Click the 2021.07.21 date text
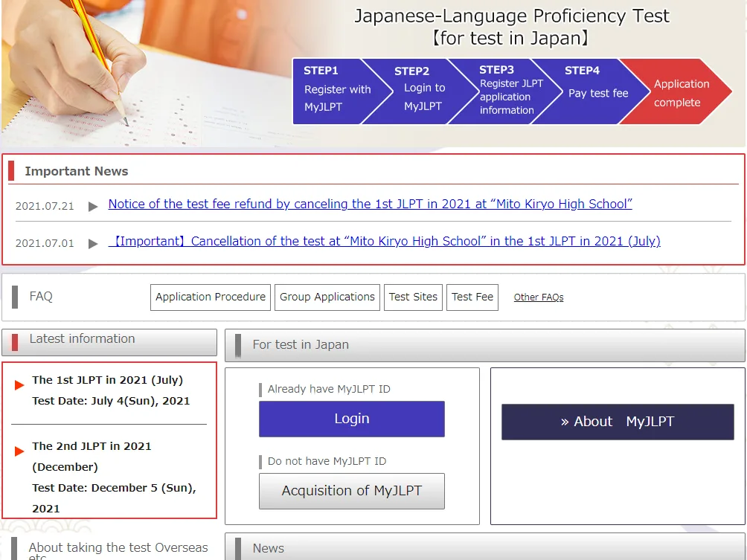747x560 pixels. [x=45, y=206]
